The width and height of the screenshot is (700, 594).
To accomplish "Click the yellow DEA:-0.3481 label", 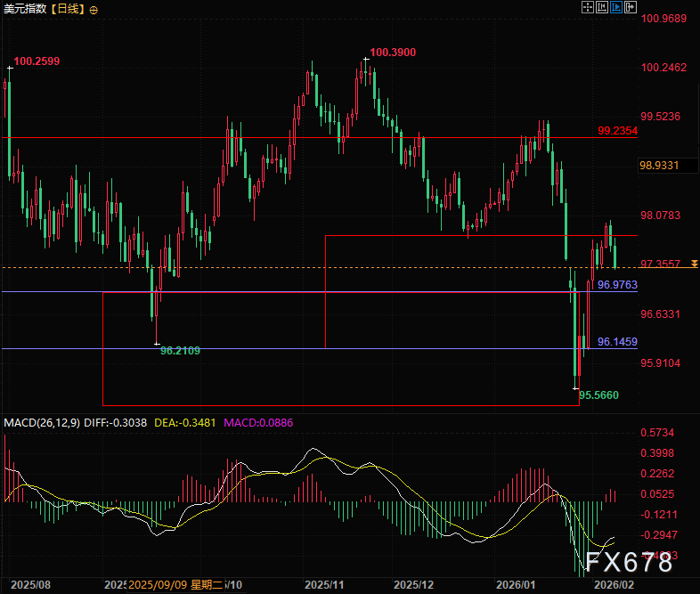I will click(186, 421).
